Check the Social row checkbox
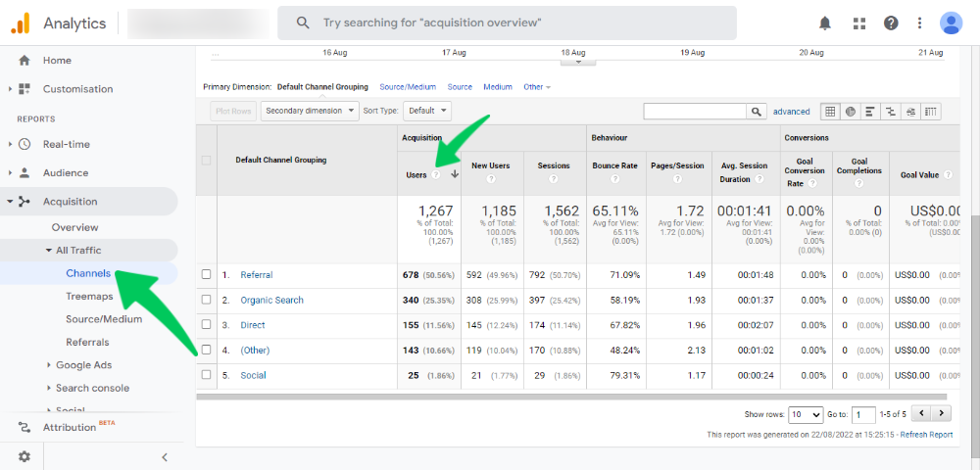 point(206,375)
